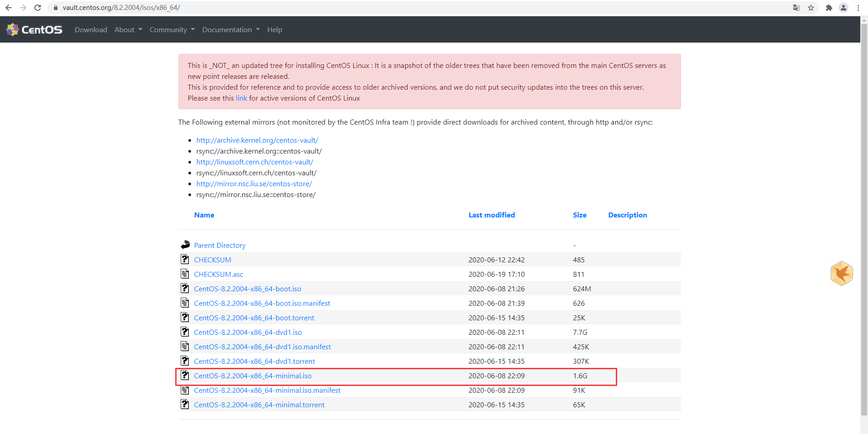Go back to the previous page

[9, 8]
